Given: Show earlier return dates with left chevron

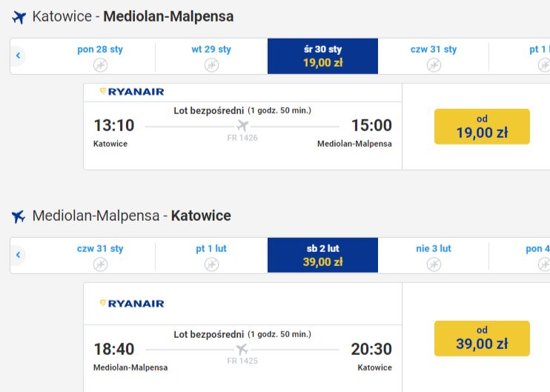Looking at the screenshot, I should [19, 255].
